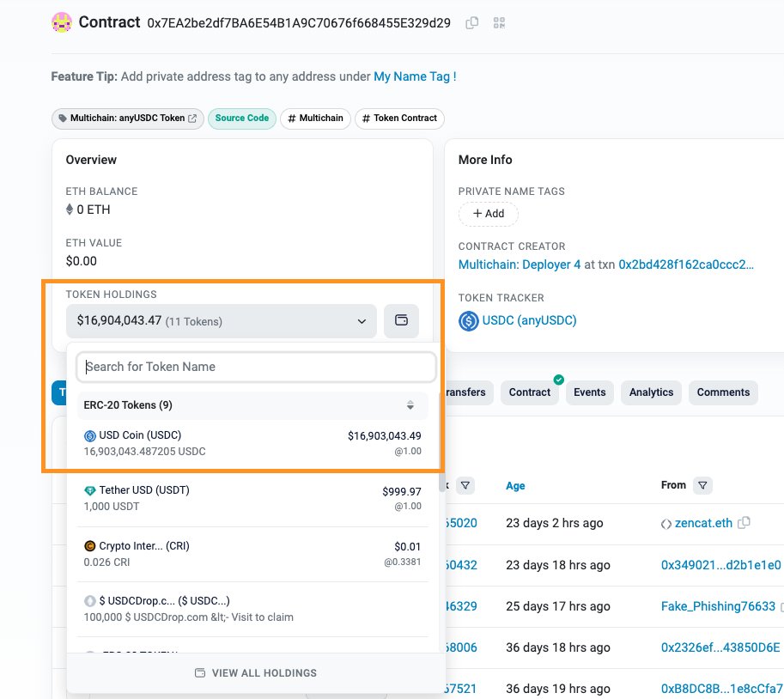Click the 23 days 2 hrs ago cell
784x699 pixels.
click(555, 523)
